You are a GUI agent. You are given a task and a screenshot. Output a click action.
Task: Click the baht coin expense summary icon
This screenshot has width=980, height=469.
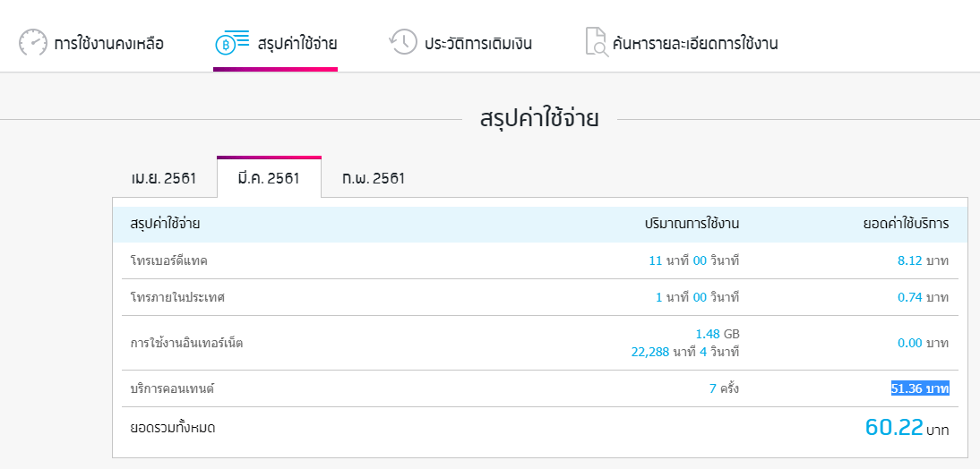pos(233,42)
